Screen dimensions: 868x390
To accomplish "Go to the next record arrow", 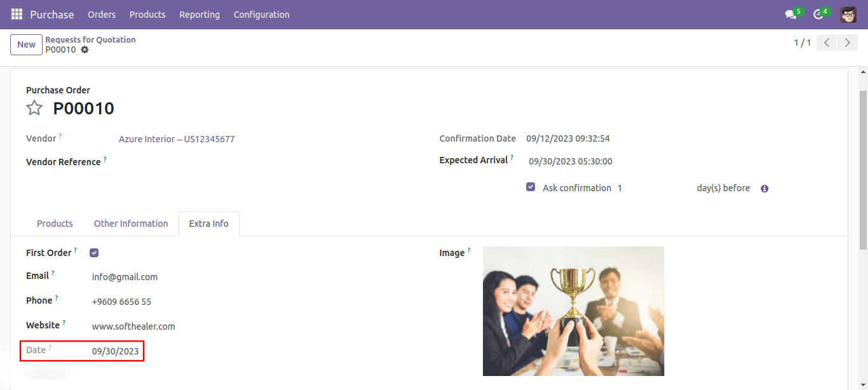I will click(847, 43).
